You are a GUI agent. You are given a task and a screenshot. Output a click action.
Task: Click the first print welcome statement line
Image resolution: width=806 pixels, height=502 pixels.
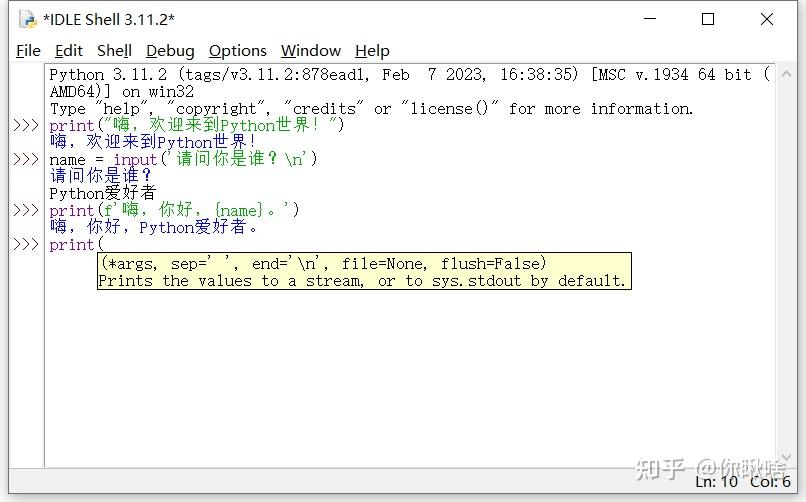[x=196, y=125]
